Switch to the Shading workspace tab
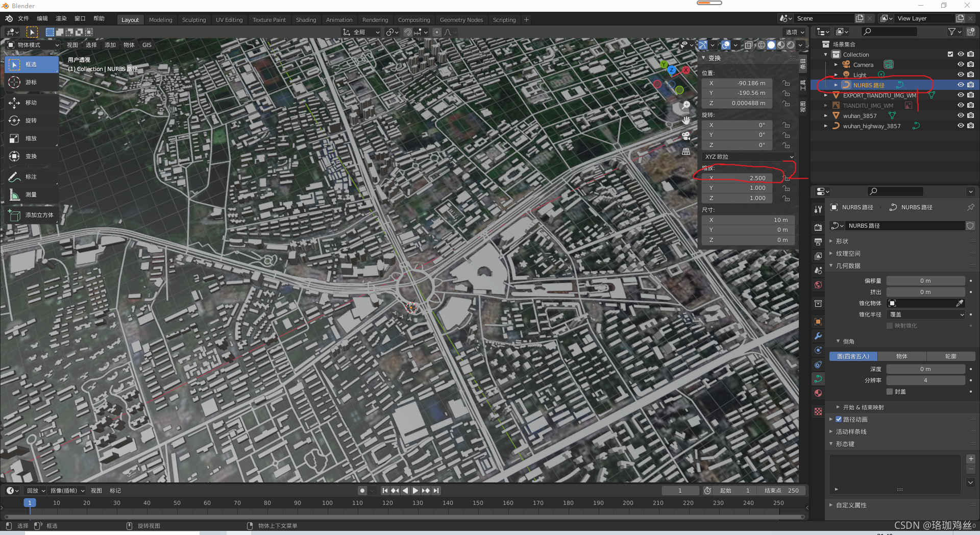This screenshot has width=980, height=535. click(x=306, y=20)
